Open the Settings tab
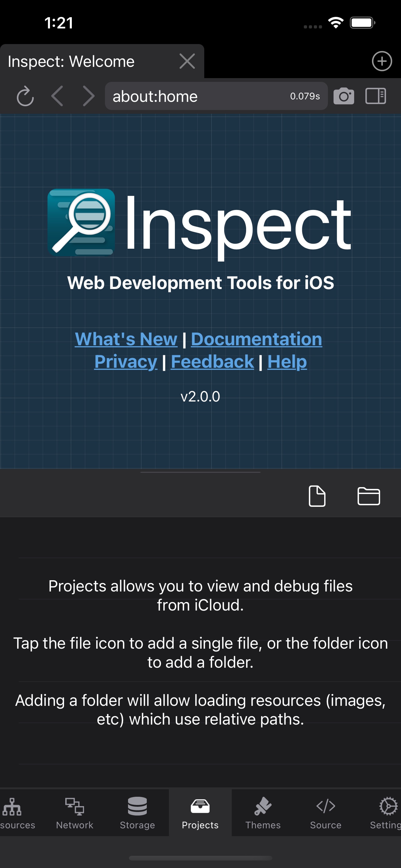The image size is (401, 868). [385, 812]
